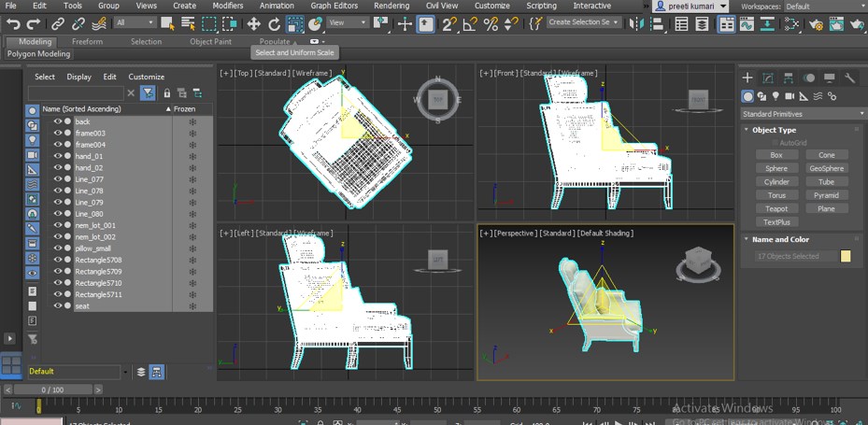Image resolution: width=868 pixels, height=425 pixels.
Task: Select the Move tool icon
Action: point(253,23)
